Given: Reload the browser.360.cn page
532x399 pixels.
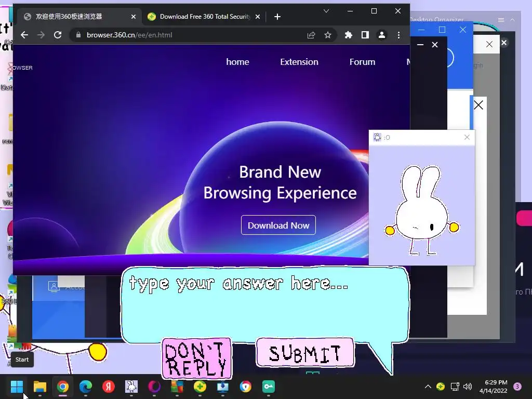Looking at the screenshot, I should pos(58,35).
